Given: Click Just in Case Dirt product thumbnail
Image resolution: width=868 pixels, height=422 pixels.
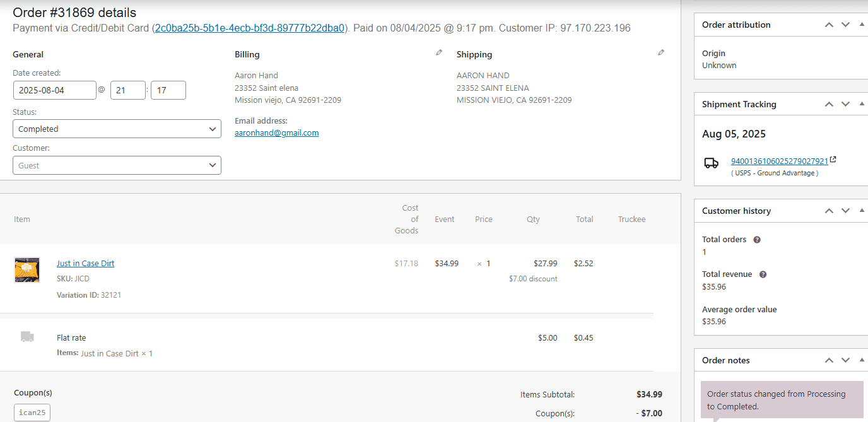Looking at the screenshot, I should tap(27, 270).
